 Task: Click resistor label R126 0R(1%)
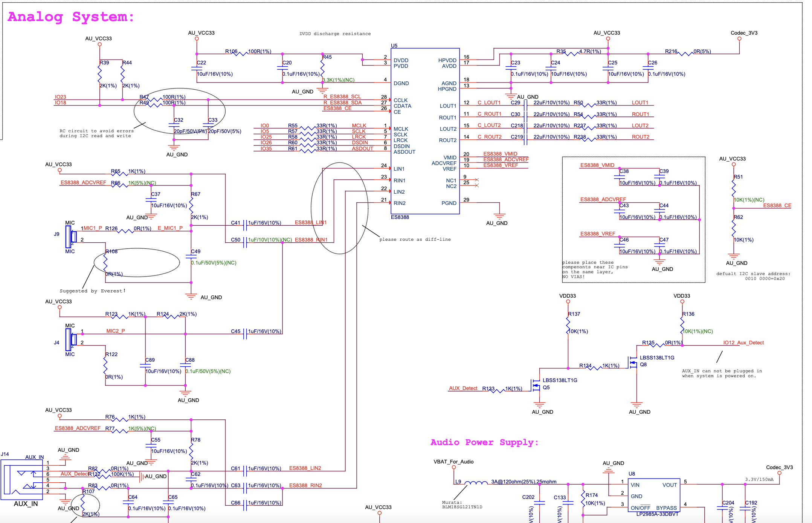(x=128, y=228)
